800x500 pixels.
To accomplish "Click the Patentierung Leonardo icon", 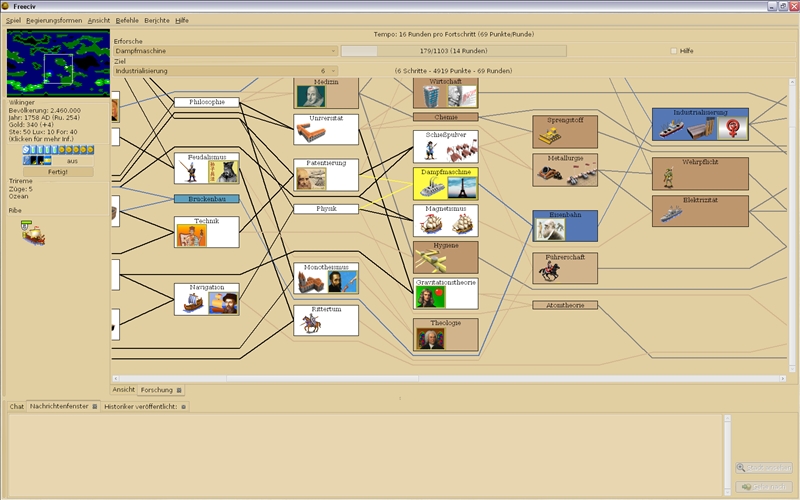I will (311, 179).
